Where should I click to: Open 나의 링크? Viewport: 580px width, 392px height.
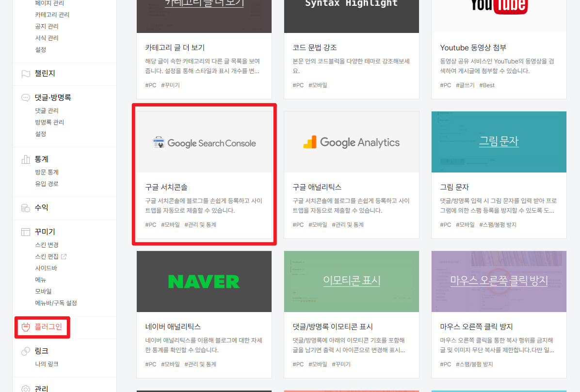click(x=47, y=364)
